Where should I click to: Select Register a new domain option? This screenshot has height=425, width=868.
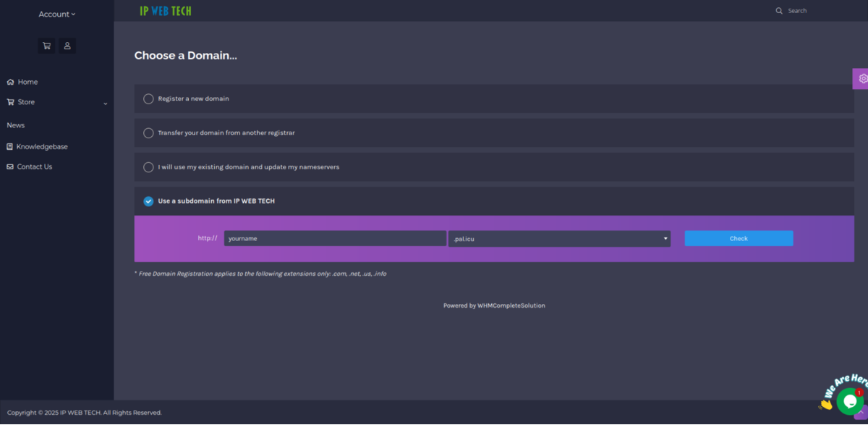pyautogui.click(x=148, y=98)
